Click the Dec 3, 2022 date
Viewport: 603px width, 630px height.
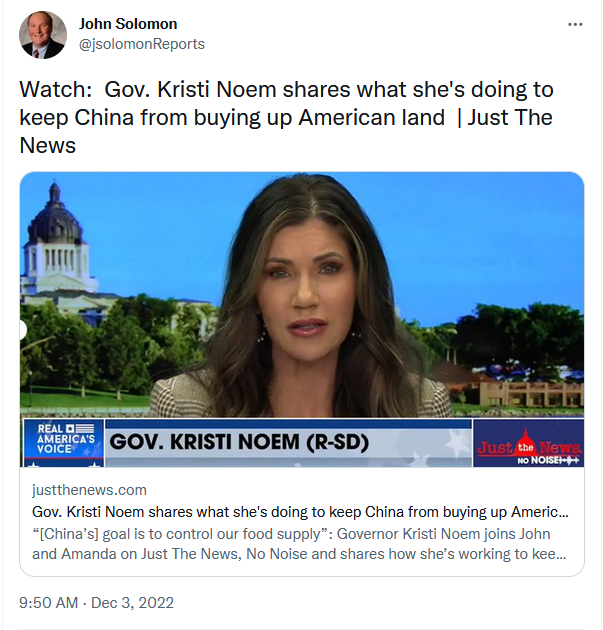(x=132, y=603)
